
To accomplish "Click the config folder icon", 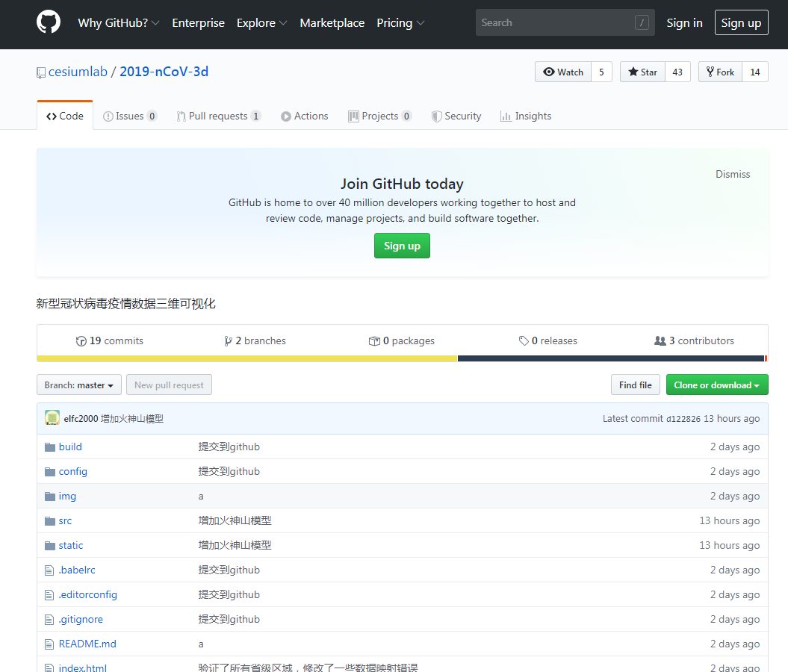I will 50,472.
